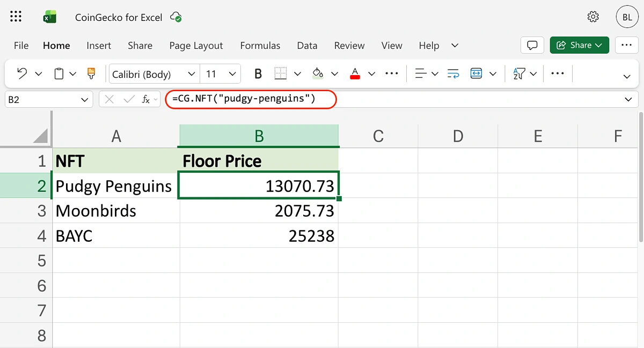Open the File menu
The image size is (644, 348).
(x=21, y=46)
